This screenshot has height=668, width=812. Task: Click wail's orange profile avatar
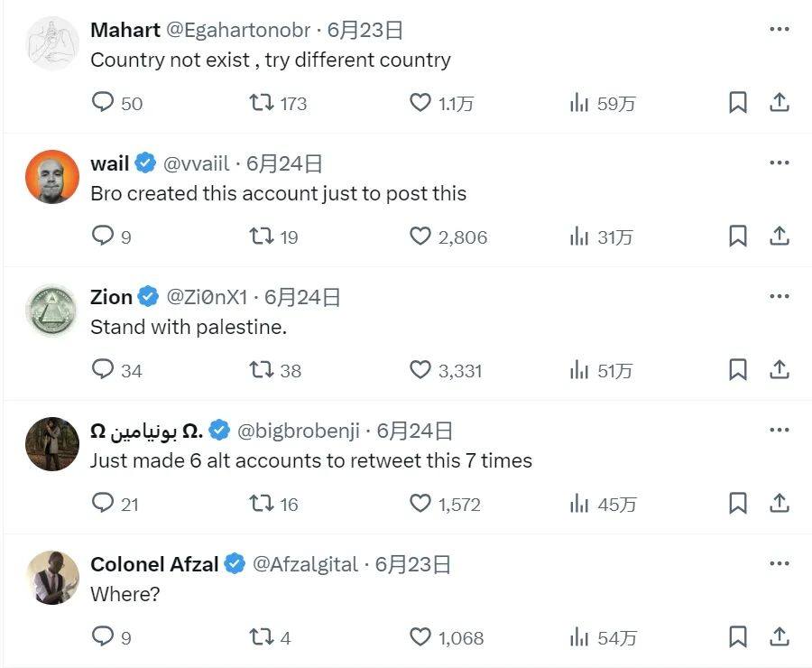[52, 177]
